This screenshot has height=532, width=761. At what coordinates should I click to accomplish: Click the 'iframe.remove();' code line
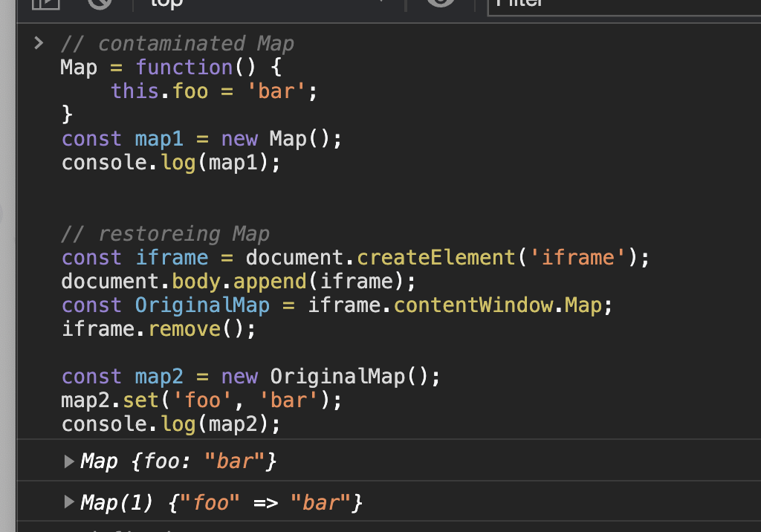tap(158, 329)
